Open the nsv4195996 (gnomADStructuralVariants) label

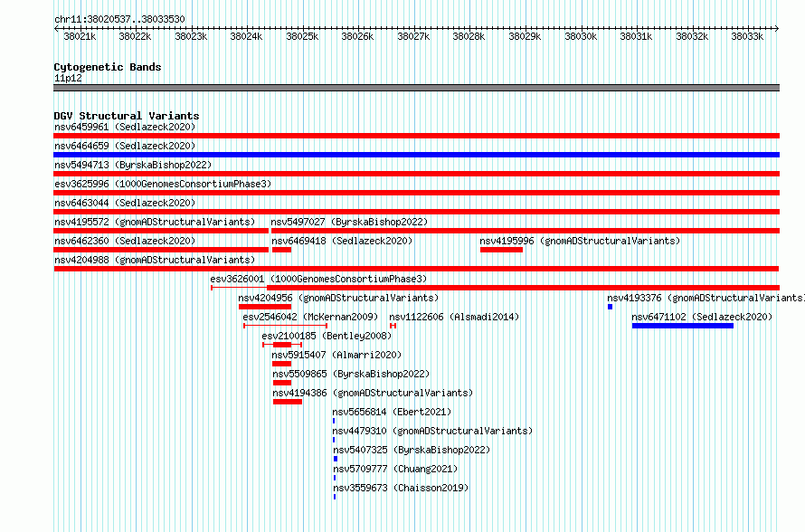(580, 241)
